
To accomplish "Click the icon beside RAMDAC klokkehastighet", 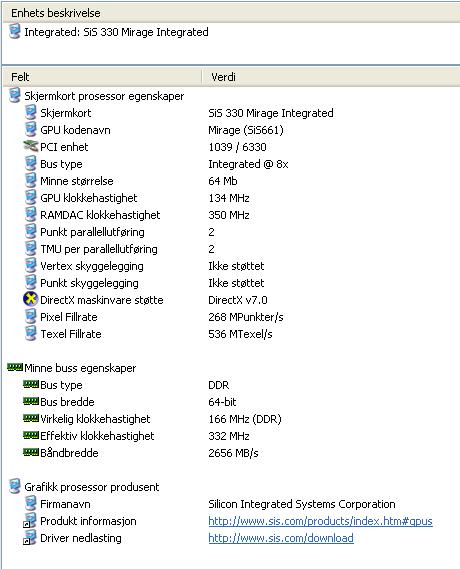I will coord(31,214).
